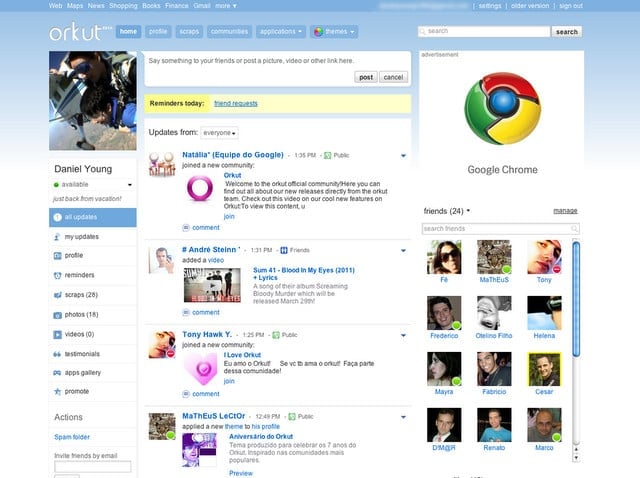Open the settings link
This screenshot has height=478, width=640.
[x=490, y=6]
